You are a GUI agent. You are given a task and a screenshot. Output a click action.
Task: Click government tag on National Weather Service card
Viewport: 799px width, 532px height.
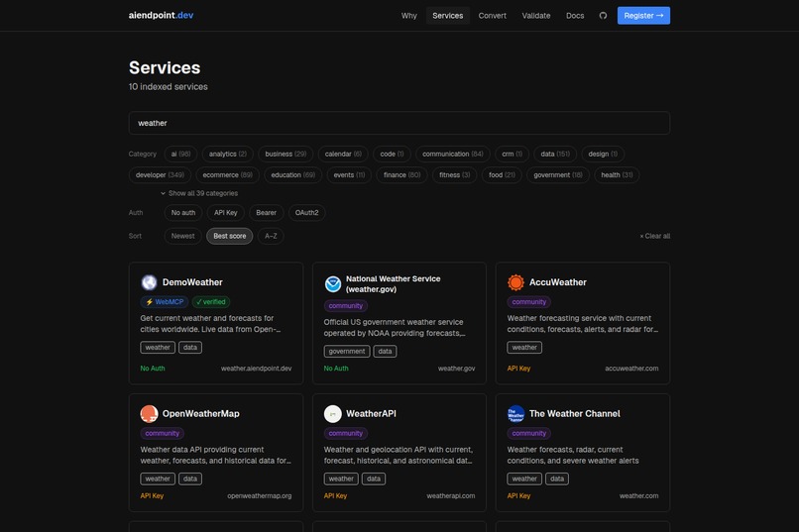(347, 352)
